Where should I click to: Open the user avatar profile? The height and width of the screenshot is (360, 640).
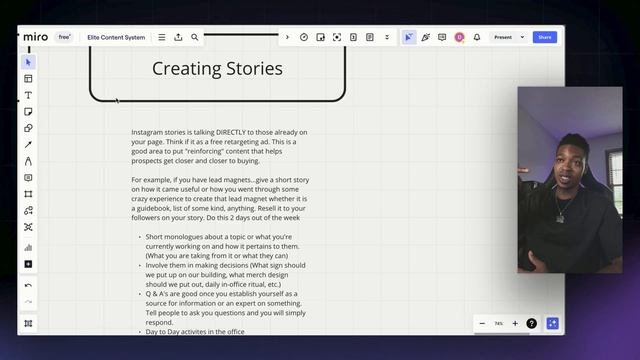459,37
